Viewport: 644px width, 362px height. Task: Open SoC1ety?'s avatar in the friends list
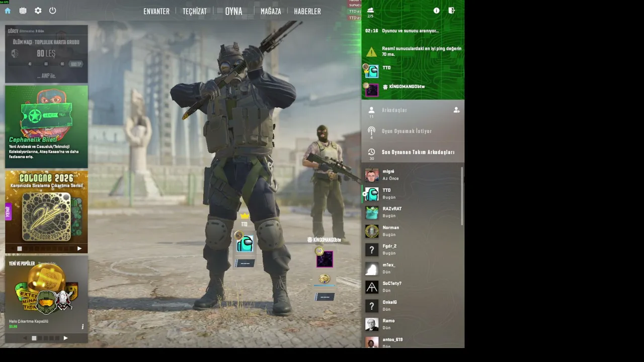tap(372, 287)
